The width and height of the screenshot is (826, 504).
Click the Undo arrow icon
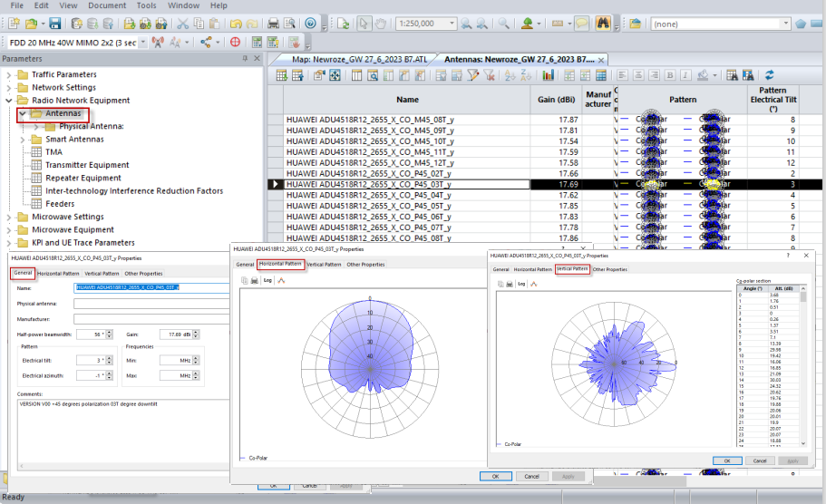coord(236,24)
